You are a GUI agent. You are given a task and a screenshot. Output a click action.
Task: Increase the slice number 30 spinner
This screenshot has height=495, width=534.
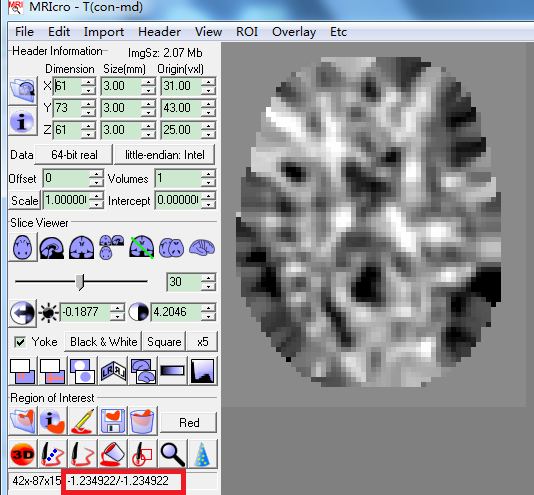[x=208, y=278]
